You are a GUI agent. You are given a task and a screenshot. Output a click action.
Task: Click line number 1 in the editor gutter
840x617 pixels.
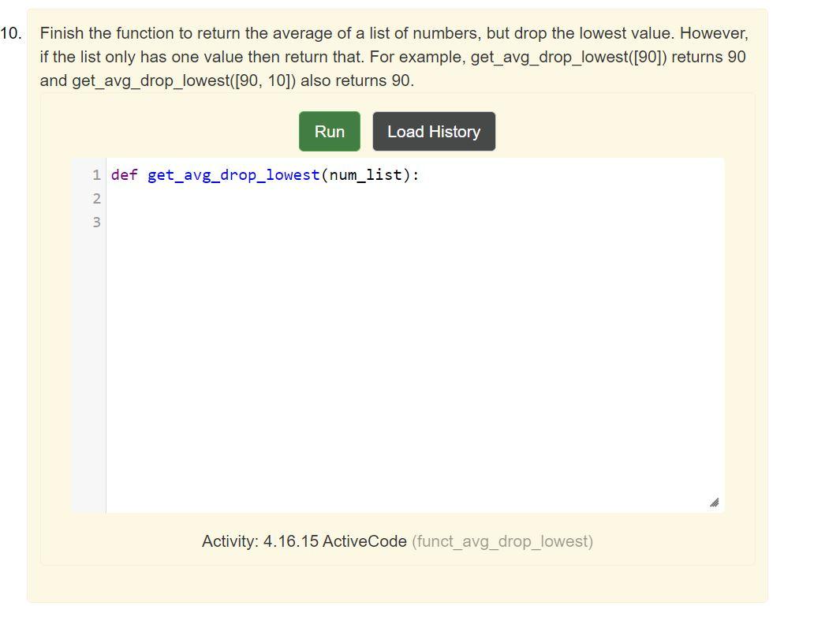click(95, 175)
